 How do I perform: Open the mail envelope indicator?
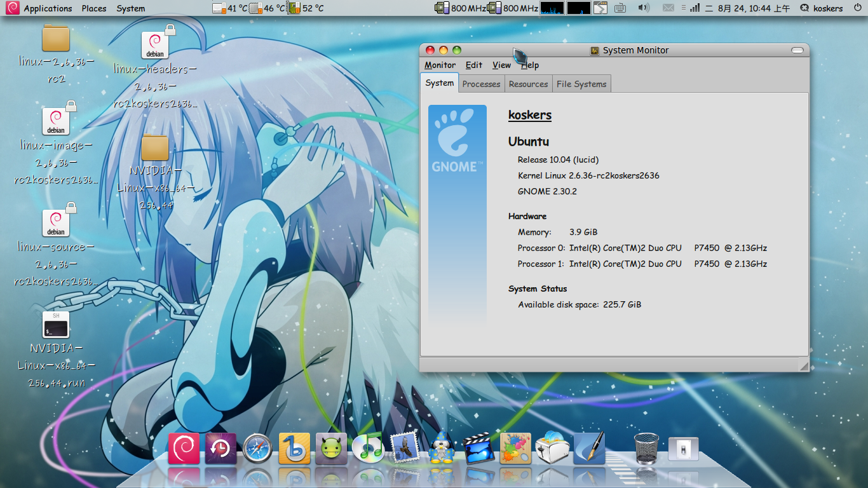[x=668, y=8]
